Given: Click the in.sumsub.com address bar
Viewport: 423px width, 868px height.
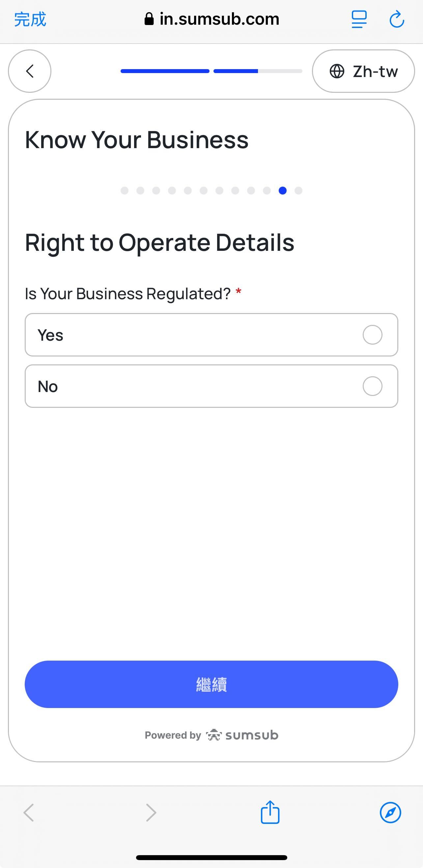Looking at the screenshot, I should 212,19.
